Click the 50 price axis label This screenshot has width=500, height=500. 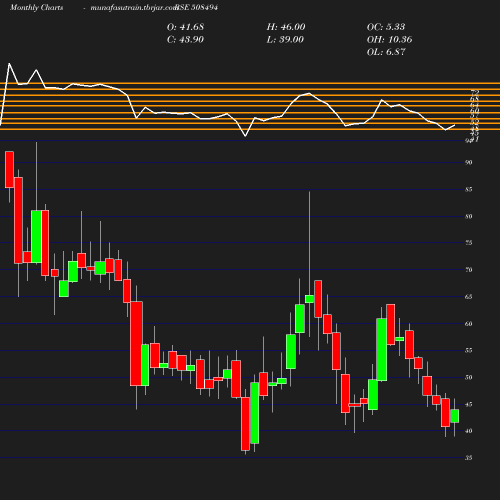point(469,377)
